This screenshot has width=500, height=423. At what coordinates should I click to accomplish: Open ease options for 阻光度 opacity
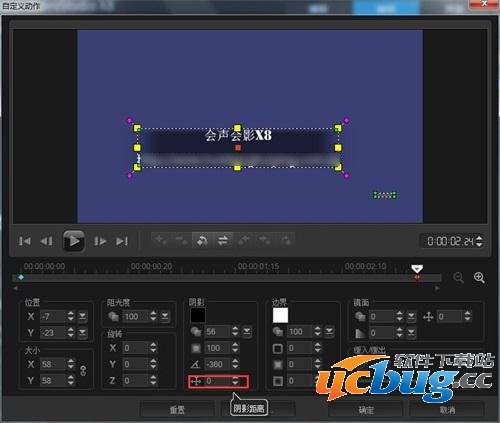click(x=165, y=316)
